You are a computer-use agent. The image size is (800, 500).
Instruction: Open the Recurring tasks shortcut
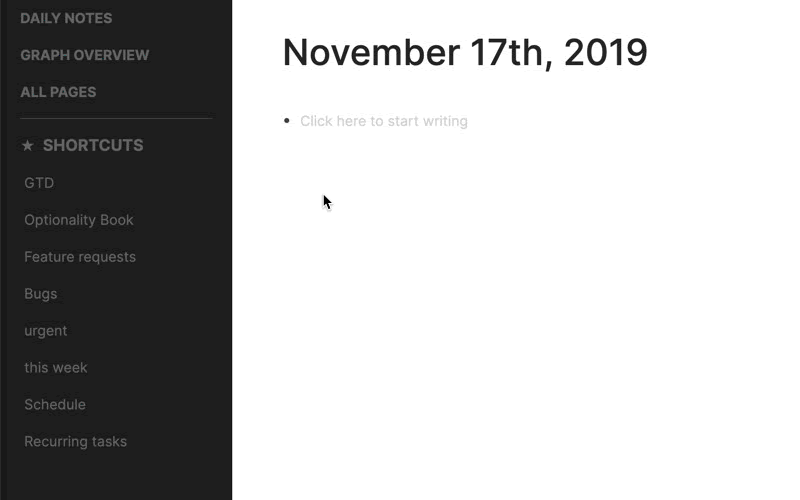[x=76, y=442]
